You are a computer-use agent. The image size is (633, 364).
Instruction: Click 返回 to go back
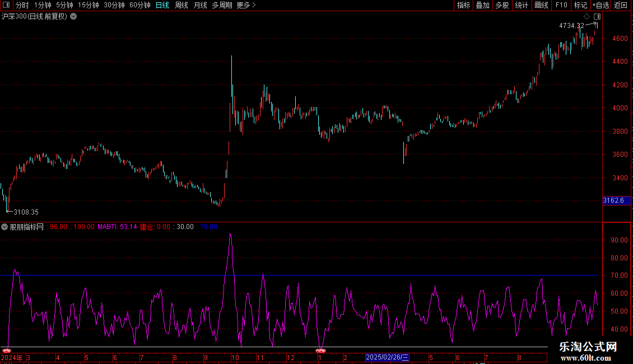pos(621,5)
